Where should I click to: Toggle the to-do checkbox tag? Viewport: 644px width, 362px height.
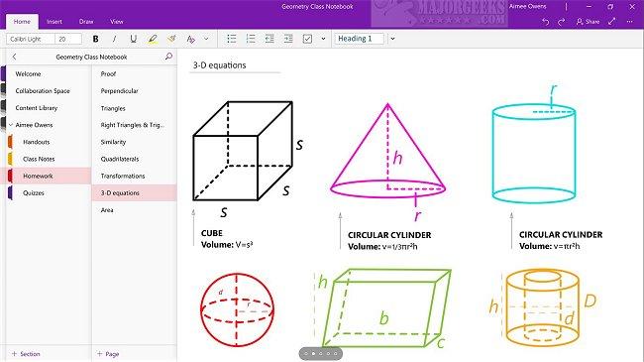click(307, 39)
